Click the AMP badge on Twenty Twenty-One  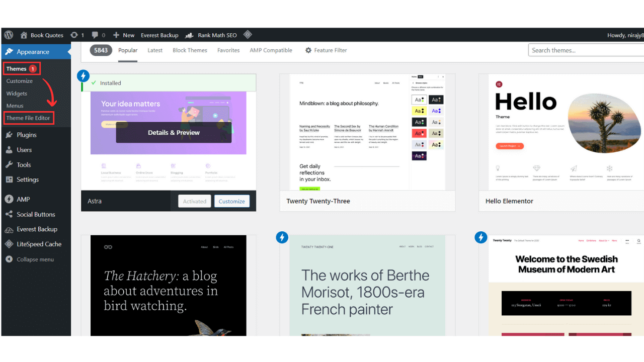(282, 237)
